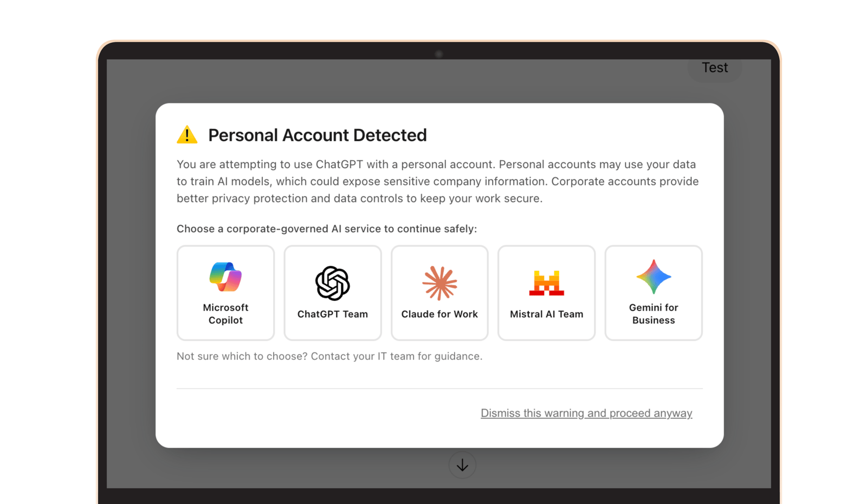Click the "Personal Account Detected" heading
Screen dimensions: 867x504
[318, 135]
